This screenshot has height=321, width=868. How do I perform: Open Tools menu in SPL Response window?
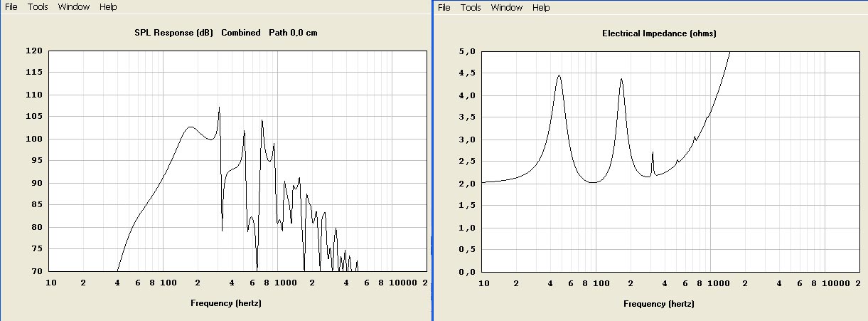tap(38, 7)
